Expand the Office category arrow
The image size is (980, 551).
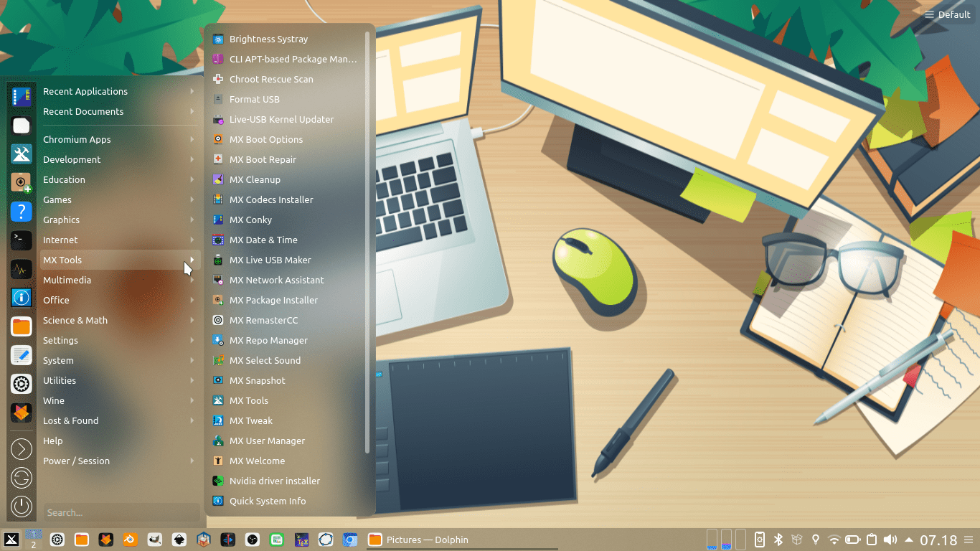tap(192, 300)
